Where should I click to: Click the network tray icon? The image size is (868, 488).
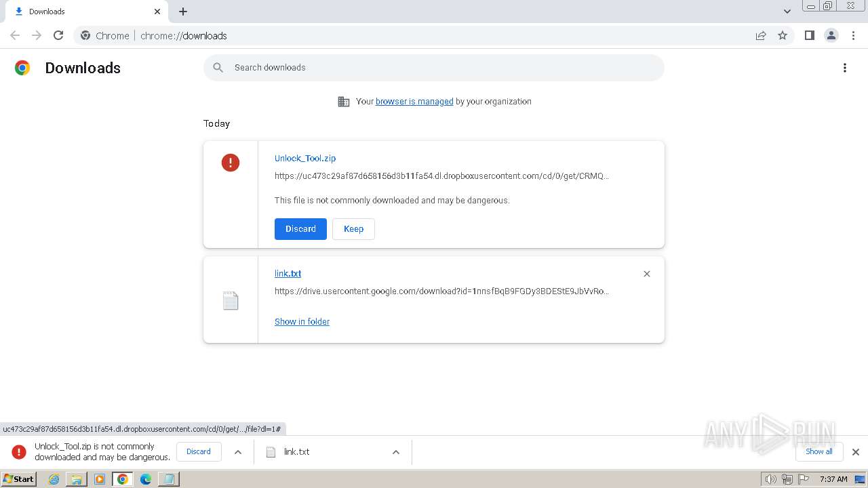point(787,479)
